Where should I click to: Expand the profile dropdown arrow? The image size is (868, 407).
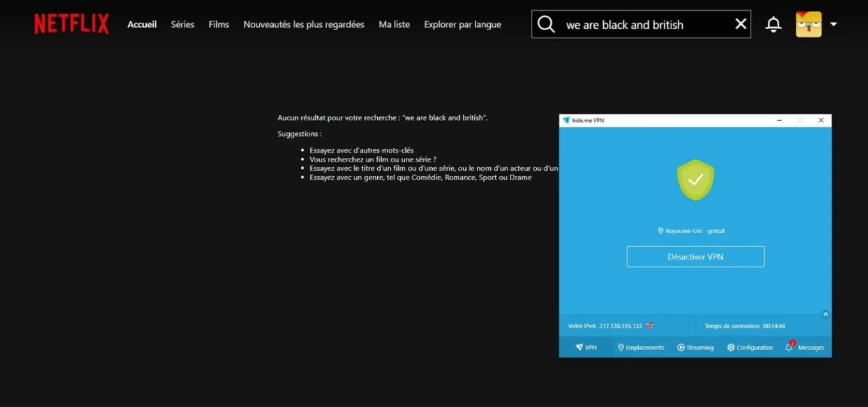click(x=834, y=24)
